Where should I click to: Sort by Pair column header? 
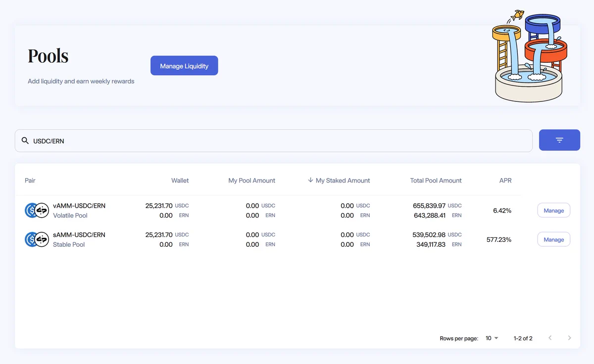point(30,181)
